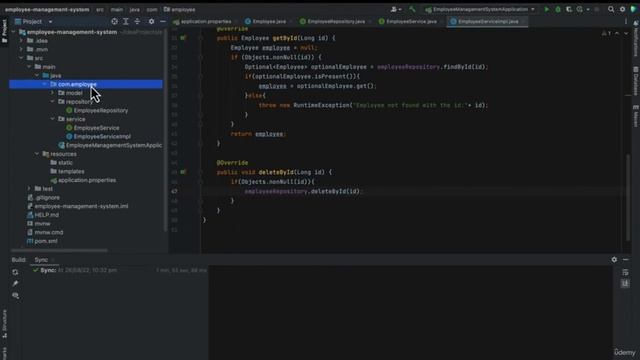Toggle Project tool window side button
This screenshot has width=640, height=360.
click(x=4, y=30)
